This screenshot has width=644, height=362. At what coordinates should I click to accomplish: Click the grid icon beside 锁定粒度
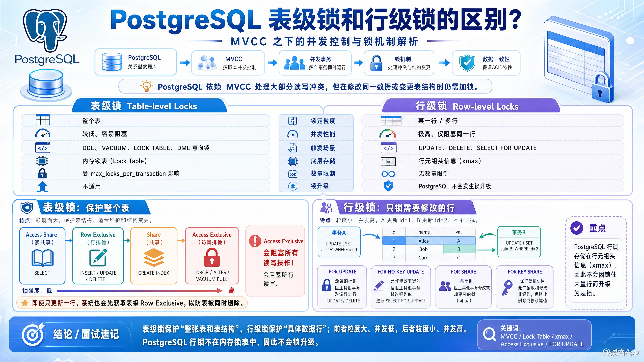(x=292, y=121)
